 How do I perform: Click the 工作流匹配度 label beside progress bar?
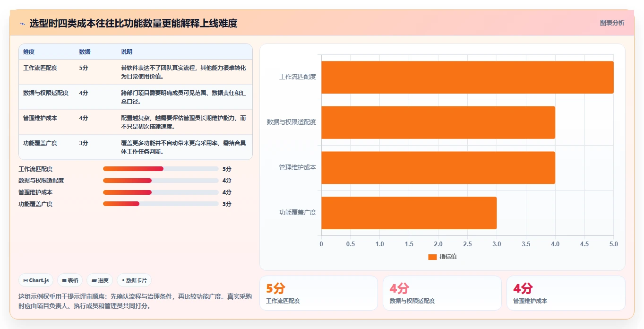point(35,169)
